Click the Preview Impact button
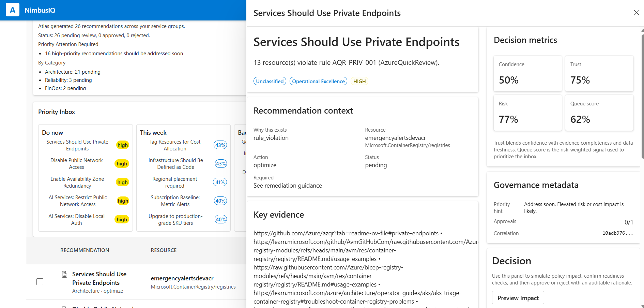Screen dimensions: 644x308 coord(518,298)
